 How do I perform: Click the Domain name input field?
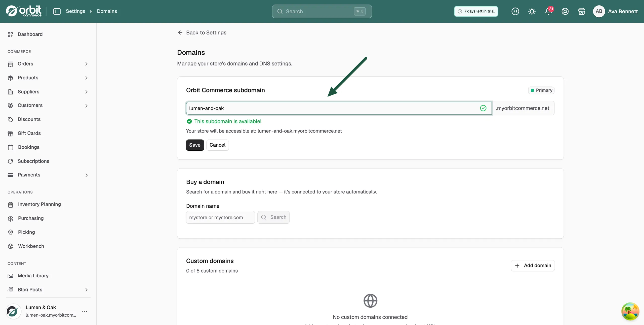220,217
